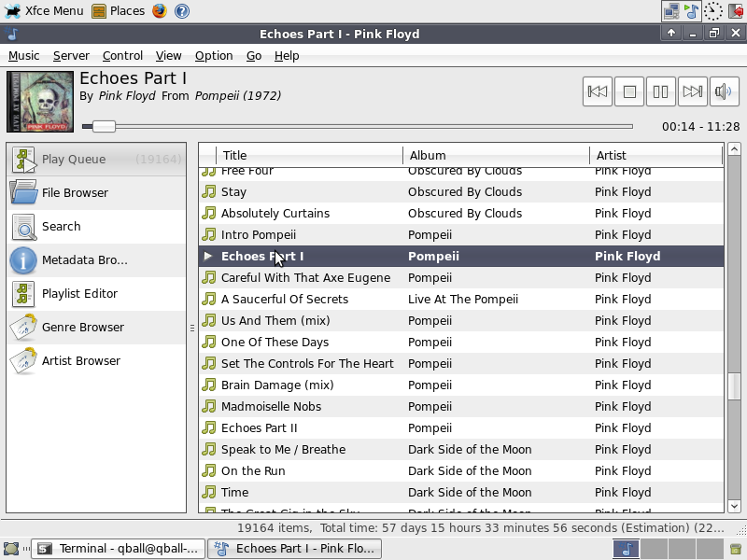The height and width of the screenshot is (560, 747).
Task: Skip to the previous track
Action: 597,91
